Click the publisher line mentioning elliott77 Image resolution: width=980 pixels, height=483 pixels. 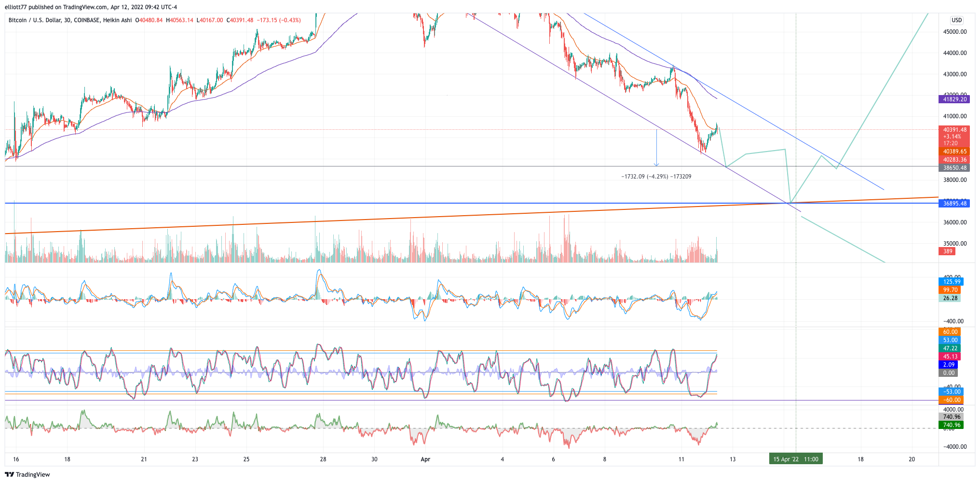click(x=91, y=7)
